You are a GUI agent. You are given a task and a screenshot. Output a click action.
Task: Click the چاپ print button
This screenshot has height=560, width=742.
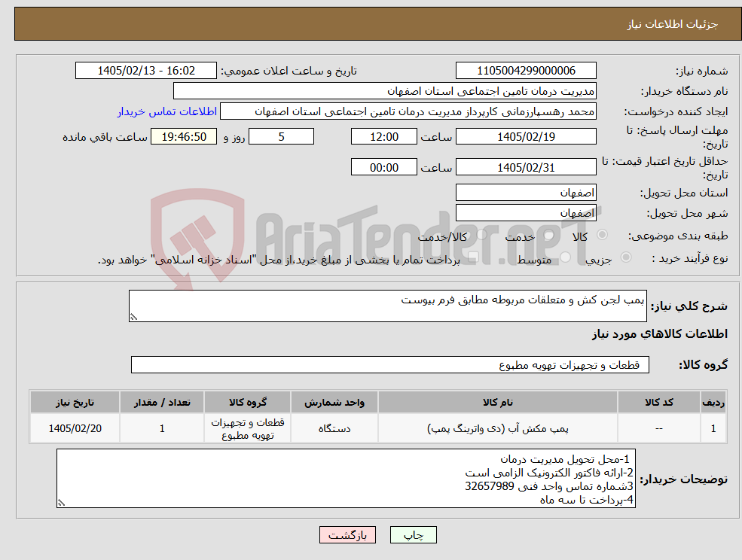(413, 535)
